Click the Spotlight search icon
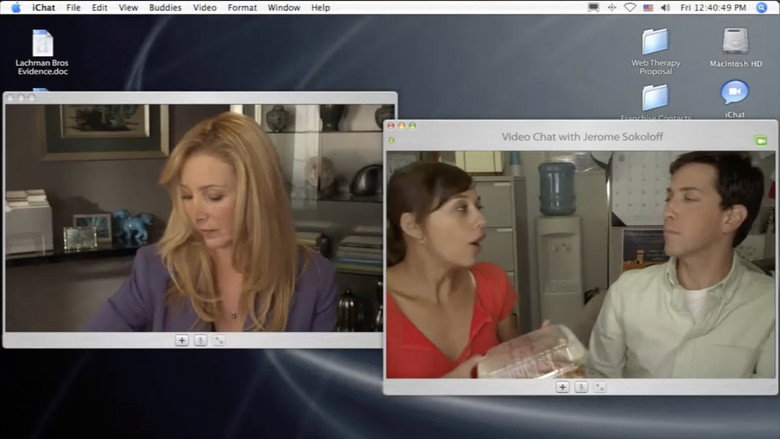This screenshot has width=780, height=439. [762, 7]
